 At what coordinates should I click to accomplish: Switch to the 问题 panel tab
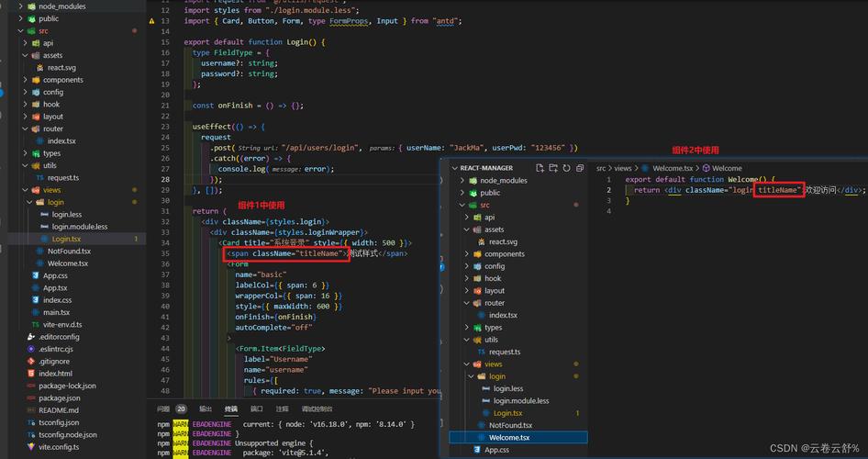(x=163, y=409)
